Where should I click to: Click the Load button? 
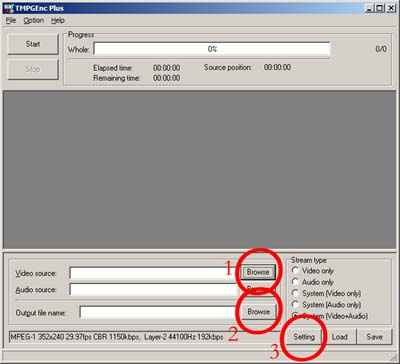coord(339,337)
